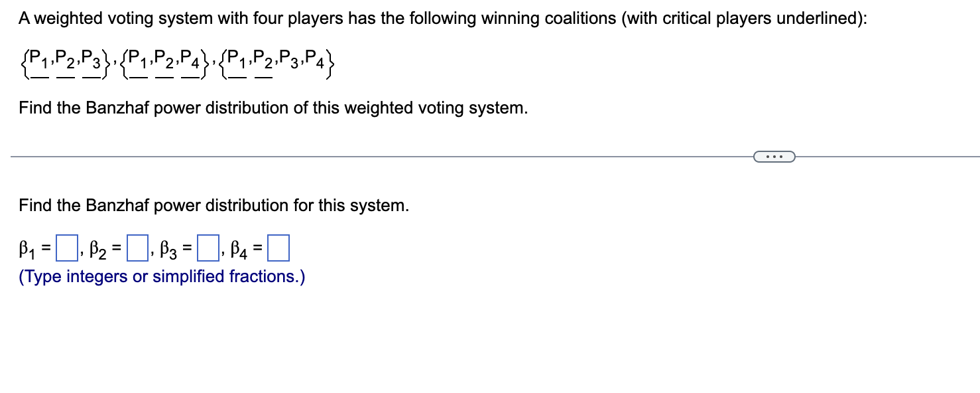
Task: Select the underlined P2 in the first coalition
Action: coord(64,61)
